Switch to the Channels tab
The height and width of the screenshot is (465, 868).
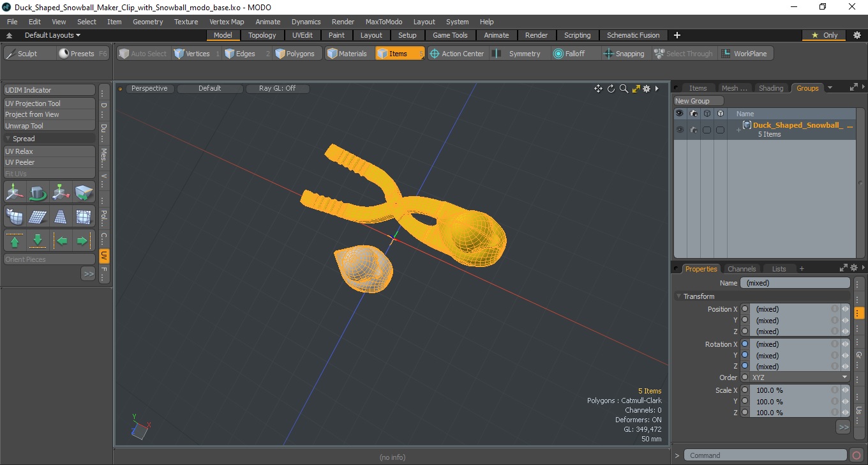tap(742, 269)
